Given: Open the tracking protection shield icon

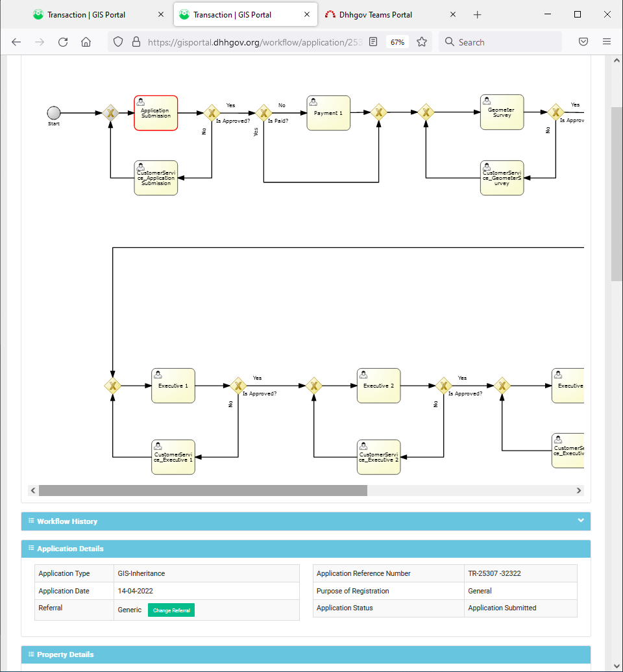Looking at the screenshot, I should tap(118, 42).
